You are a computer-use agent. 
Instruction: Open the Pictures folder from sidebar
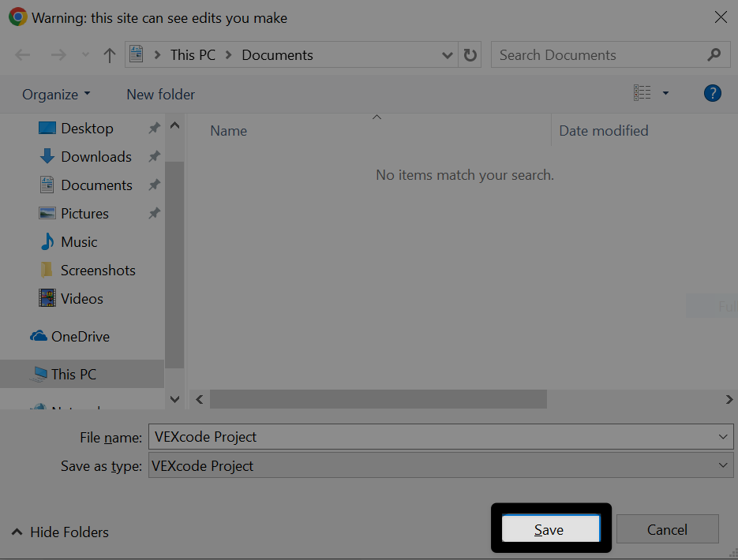[84, 213]
